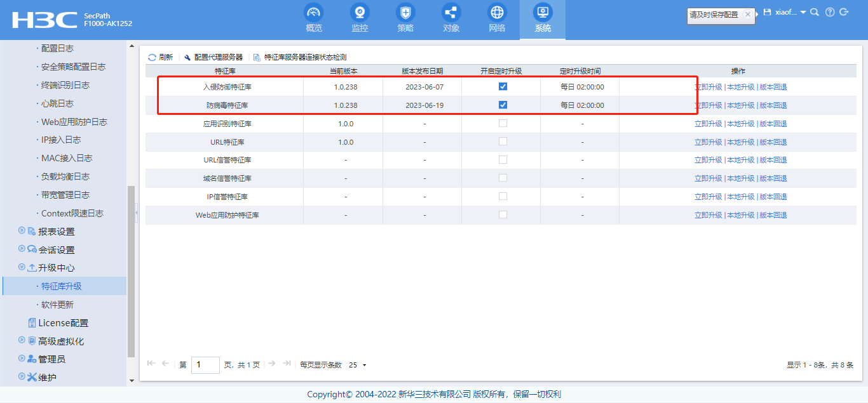Click 版本回退 for Web应用防护特征库

(x=773, y=215)
